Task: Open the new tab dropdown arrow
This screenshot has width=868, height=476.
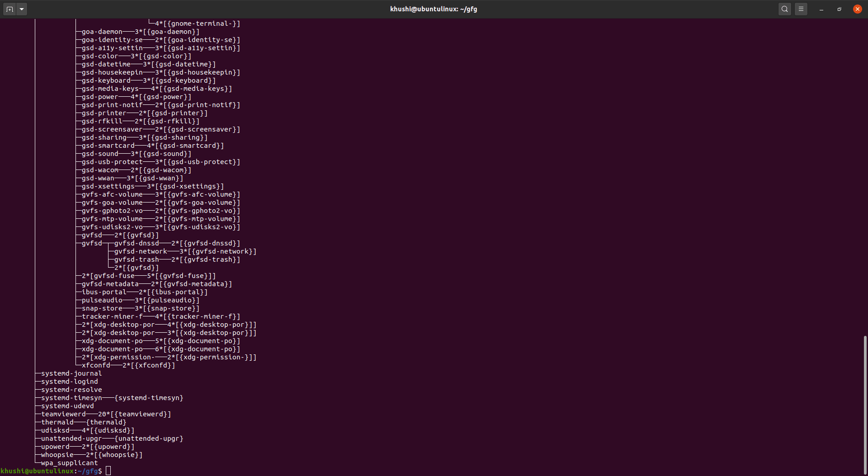Action: [21, 9]
